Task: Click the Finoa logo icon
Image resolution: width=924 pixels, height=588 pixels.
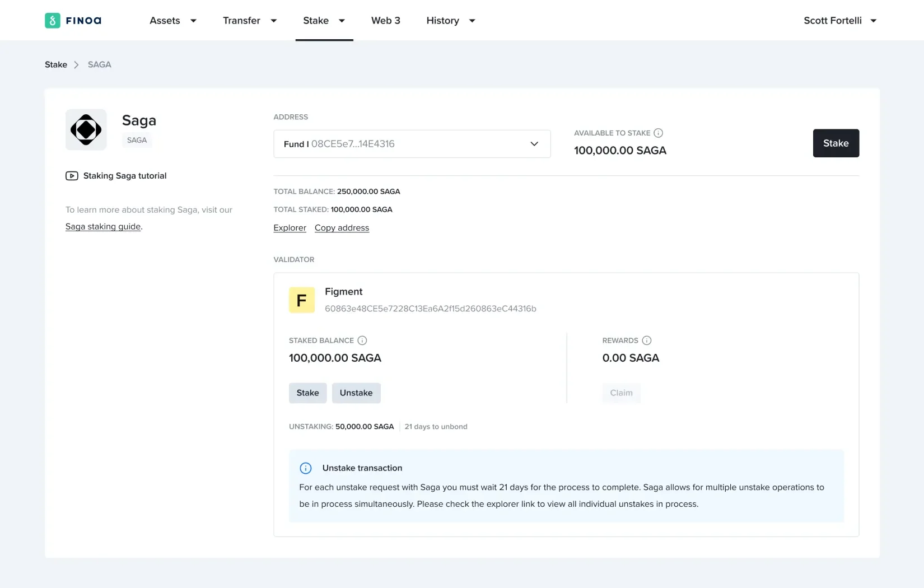Action: [x=52, y=21]
